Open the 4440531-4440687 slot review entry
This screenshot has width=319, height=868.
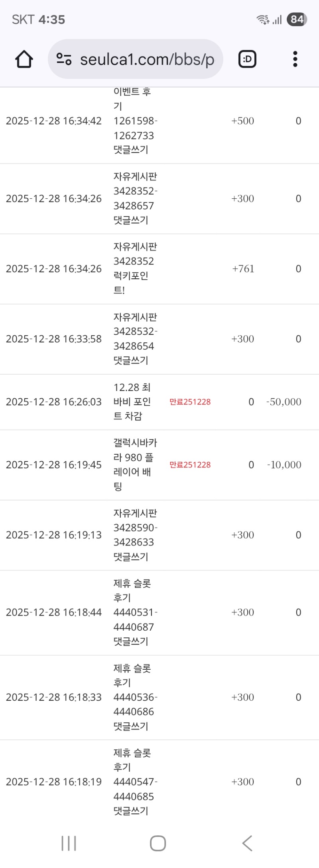pyautogui.click(x=135, y=612)
